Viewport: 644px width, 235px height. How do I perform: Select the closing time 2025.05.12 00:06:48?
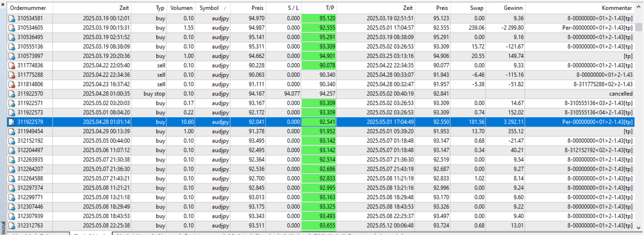[390, 225]
